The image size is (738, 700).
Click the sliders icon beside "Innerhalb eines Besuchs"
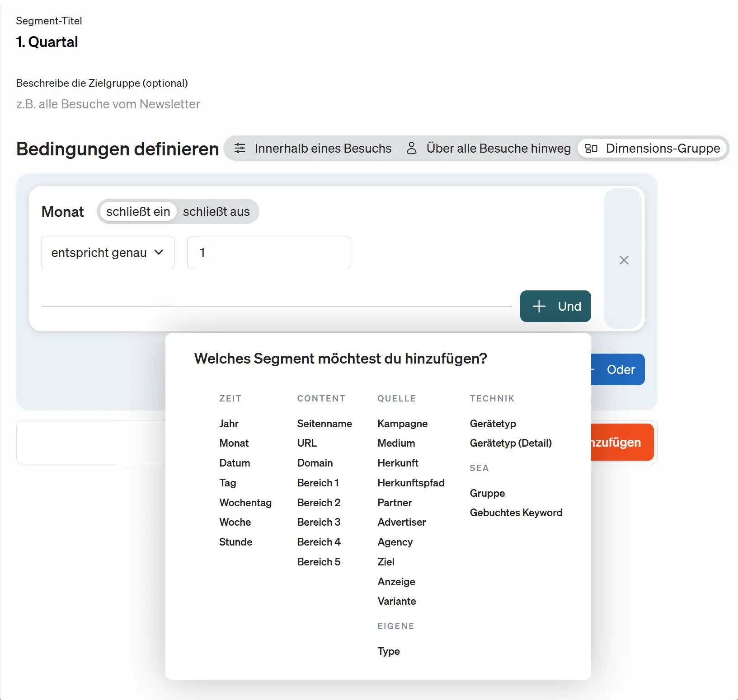pyautogui.click(x=240, y=148)
